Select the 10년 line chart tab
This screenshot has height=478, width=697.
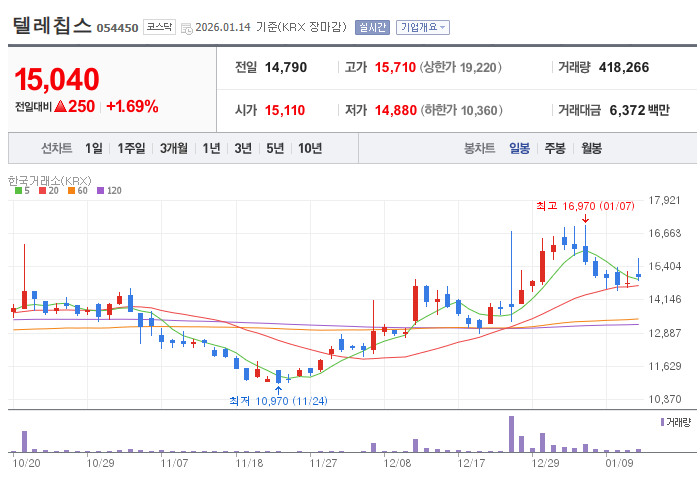click(x=310, y=148)
